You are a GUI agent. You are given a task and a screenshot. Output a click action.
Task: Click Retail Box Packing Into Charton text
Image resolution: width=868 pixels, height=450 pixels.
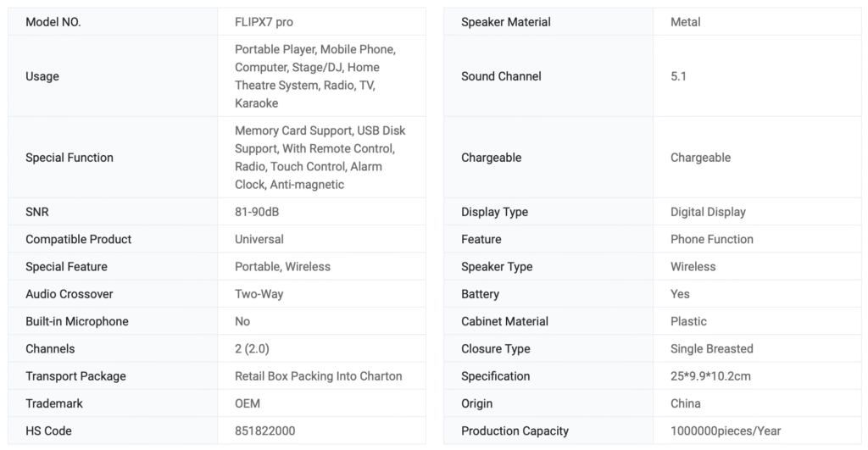point(319,376)
